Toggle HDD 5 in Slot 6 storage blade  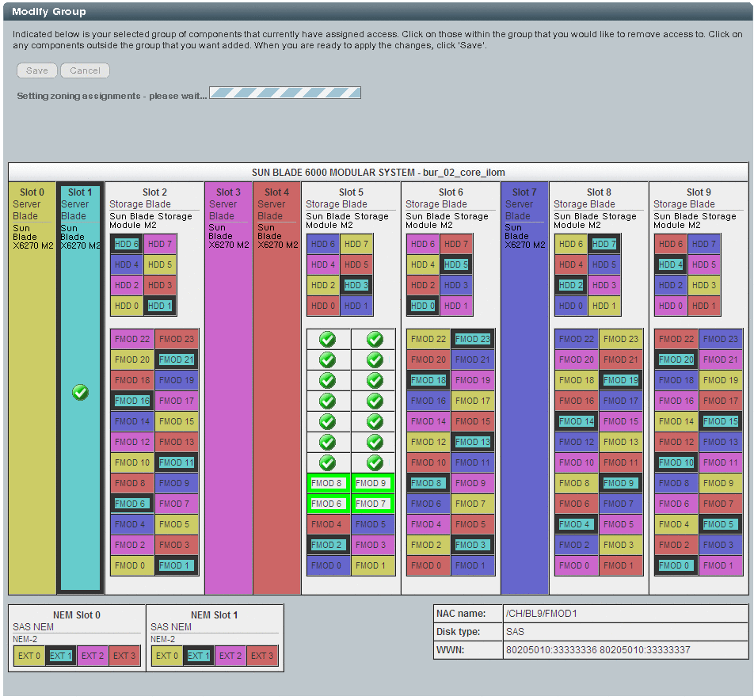click(456, 264)
